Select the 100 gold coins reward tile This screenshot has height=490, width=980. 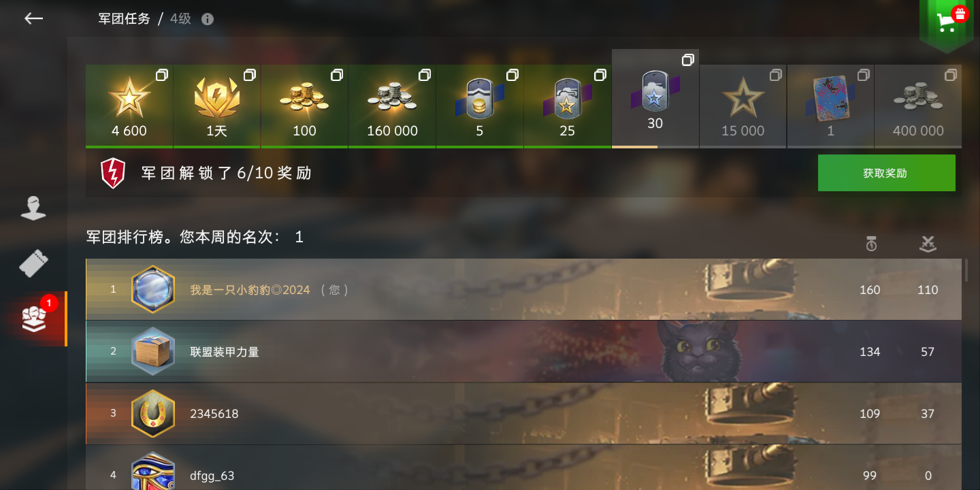(x=304, y=106)
